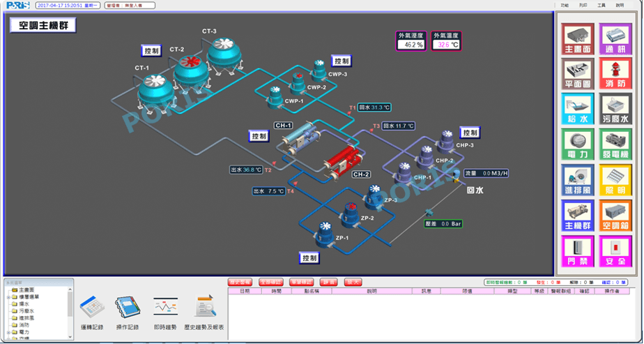
Task: Click the 日期 column header in alarm table
Action: 245,291
